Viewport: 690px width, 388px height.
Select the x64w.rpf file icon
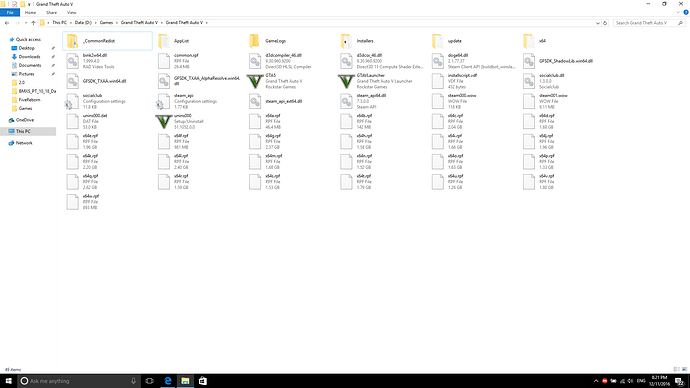tap(73, 202)
